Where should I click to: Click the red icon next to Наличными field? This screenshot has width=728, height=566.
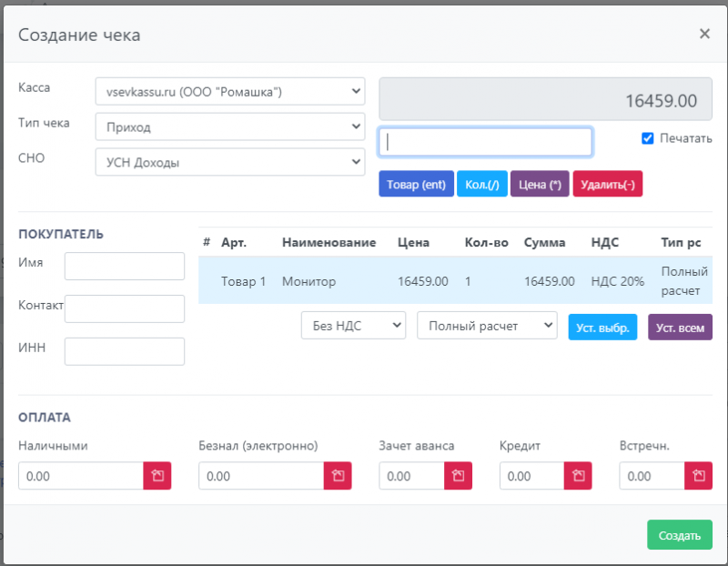point(157,476)
